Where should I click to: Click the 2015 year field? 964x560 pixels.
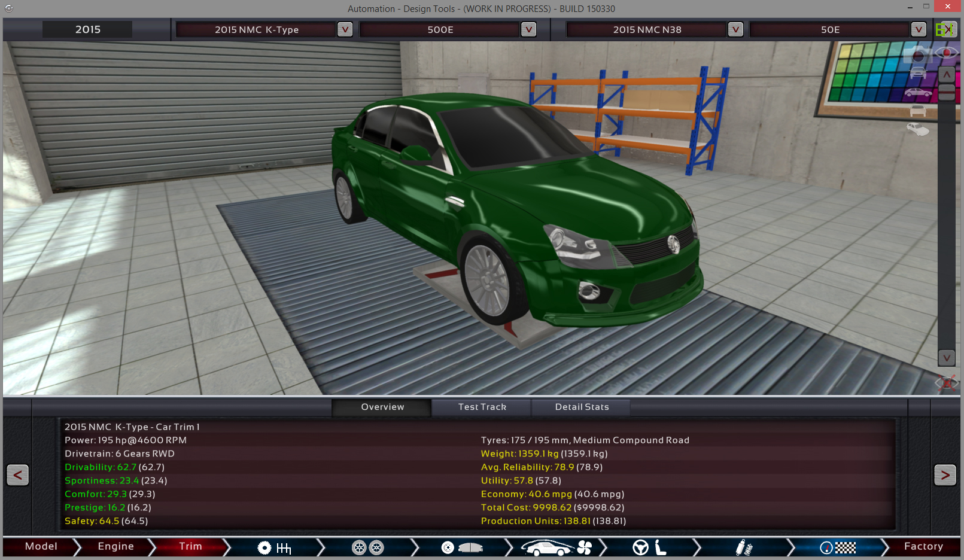87,29
